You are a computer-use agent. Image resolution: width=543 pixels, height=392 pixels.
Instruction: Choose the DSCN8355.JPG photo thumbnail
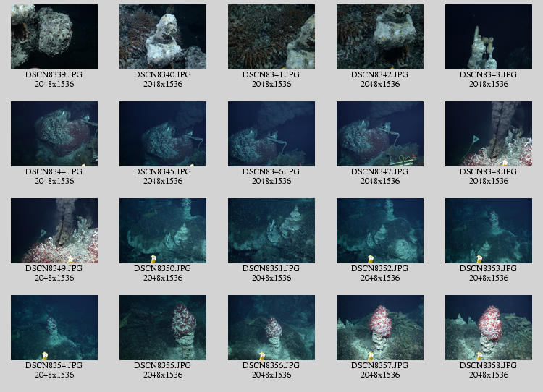tap(163, 328)
